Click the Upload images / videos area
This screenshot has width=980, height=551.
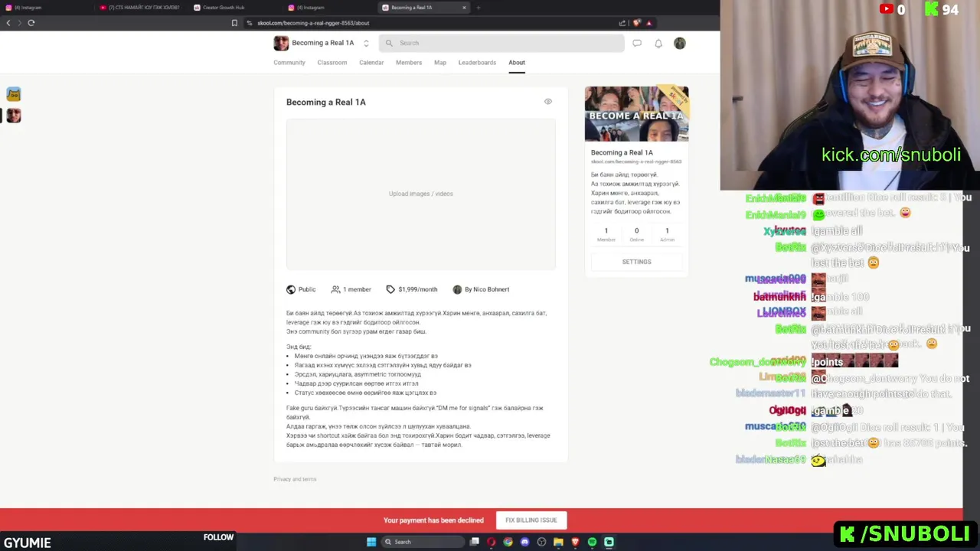pyautogui.click(x=421, y=194)
